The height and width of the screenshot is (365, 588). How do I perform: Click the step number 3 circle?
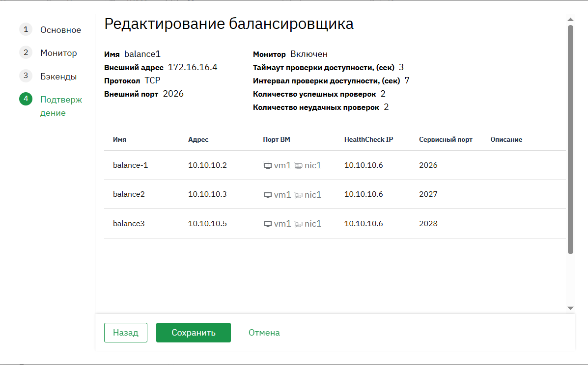pyautogui.click(x=26, y=76)
